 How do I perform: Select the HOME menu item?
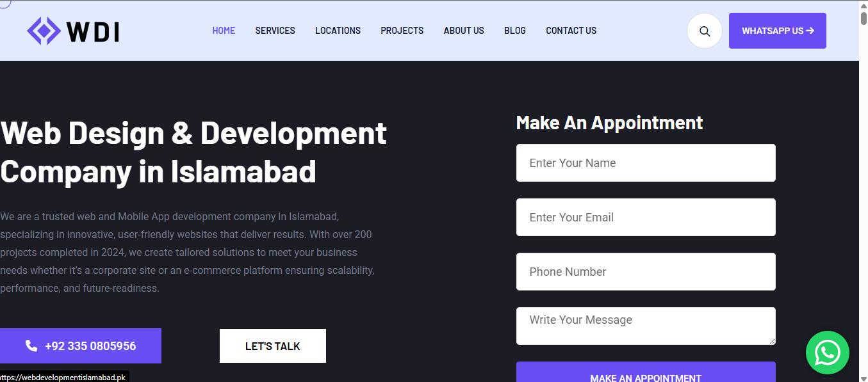[224, 30]
